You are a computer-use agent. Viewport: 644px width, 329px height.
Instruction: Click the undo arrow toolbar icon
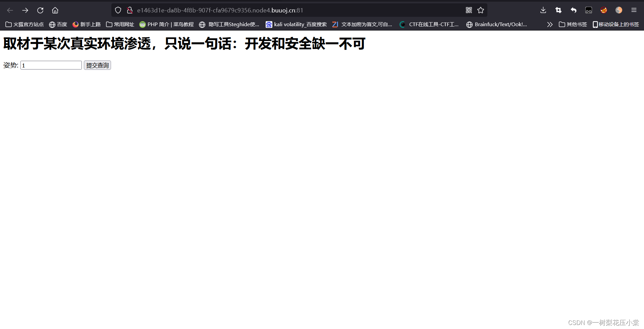coord(574,10)
